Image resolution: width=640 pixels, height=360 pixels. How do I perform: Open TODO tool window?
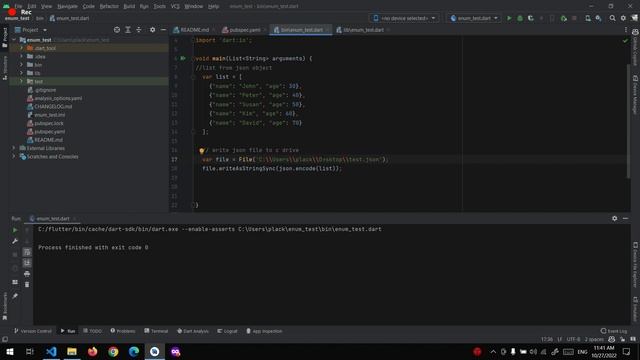click(x=92, y=331)
